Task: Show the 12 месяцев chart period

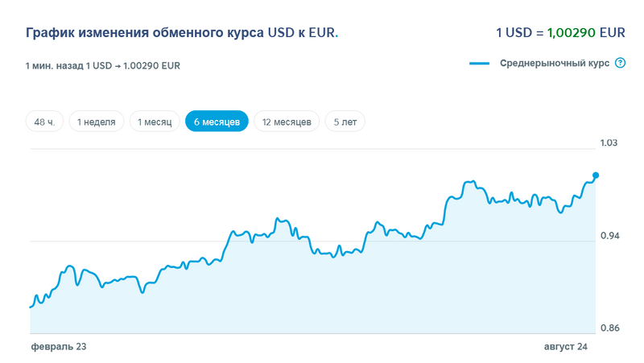Action: click(287, 122)
